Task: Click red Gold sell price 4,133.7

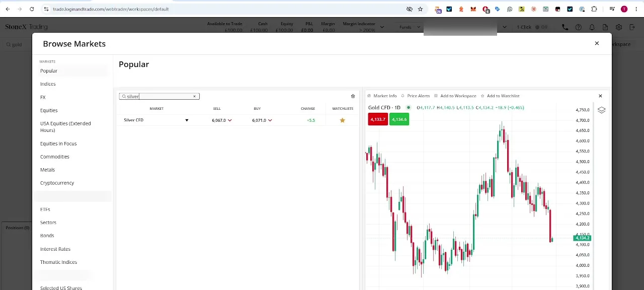Action: pyautogui.click(x=378, y=119)
